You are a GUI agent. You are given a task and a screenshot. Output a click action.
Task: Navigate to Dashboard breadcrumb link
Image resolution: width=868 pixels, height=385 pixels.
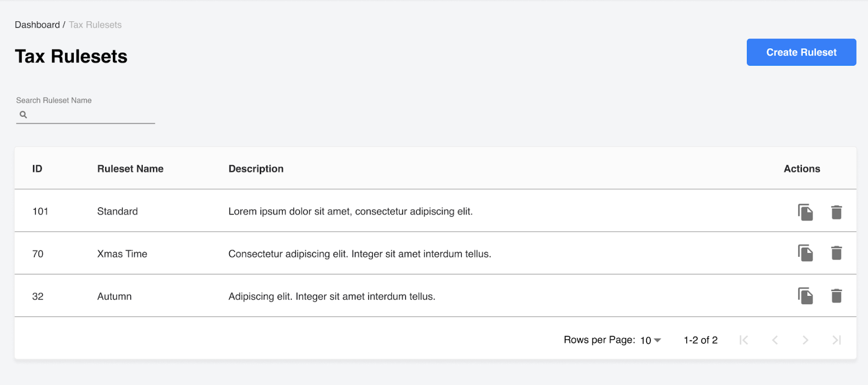pos(37,25)
